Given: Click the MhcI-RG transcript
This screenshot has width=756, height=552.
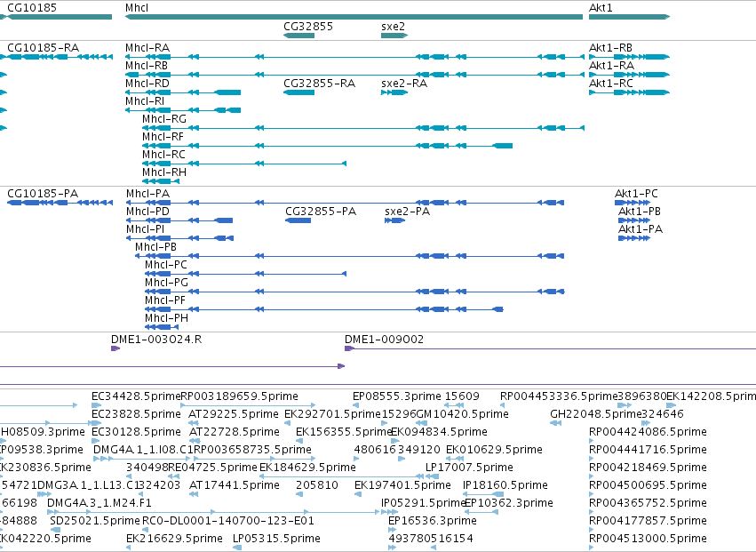Looking at the screenshot, I should pos(363,128).
